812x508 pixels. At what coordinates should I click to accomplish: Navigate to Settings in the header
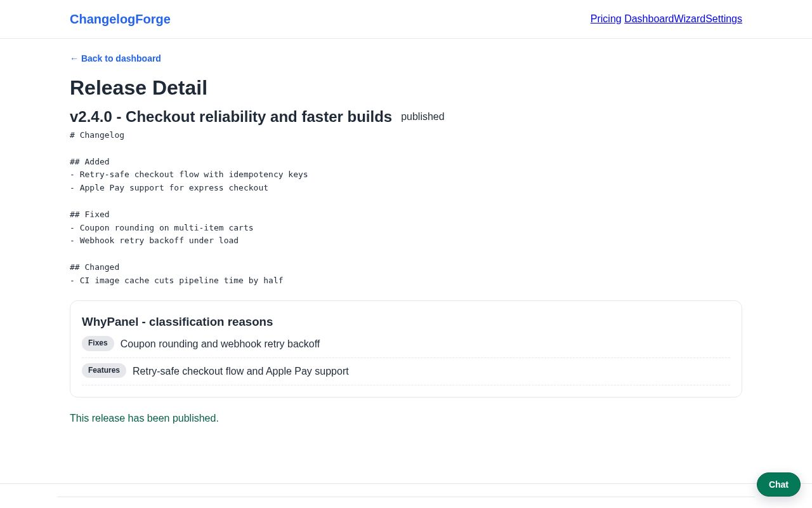[x=724, y=19]
